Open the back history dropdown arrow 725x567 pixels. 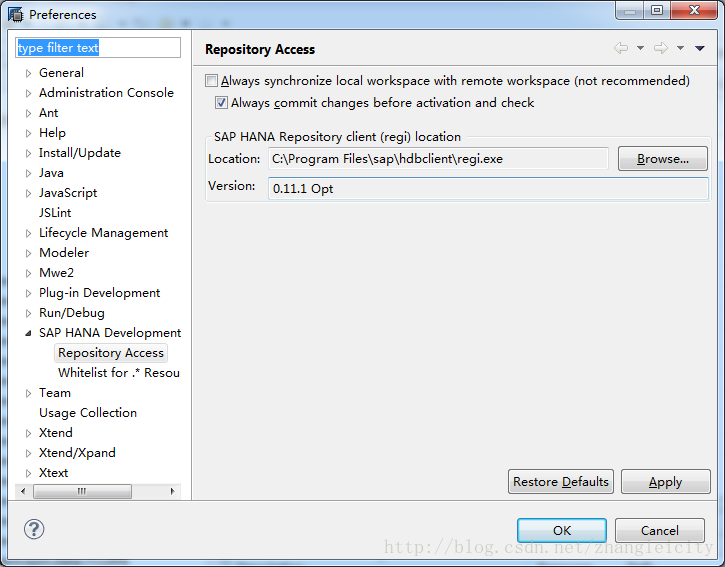640,48
